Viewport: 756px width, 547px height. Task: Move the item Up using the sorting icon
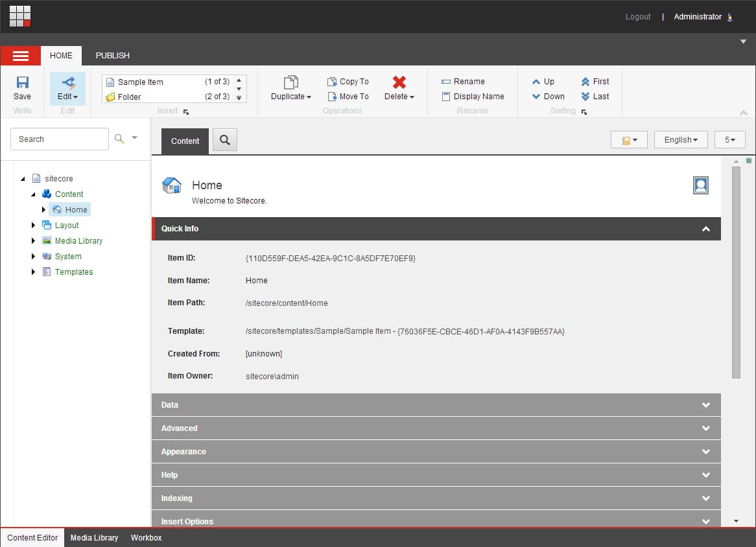click(545, 81)
